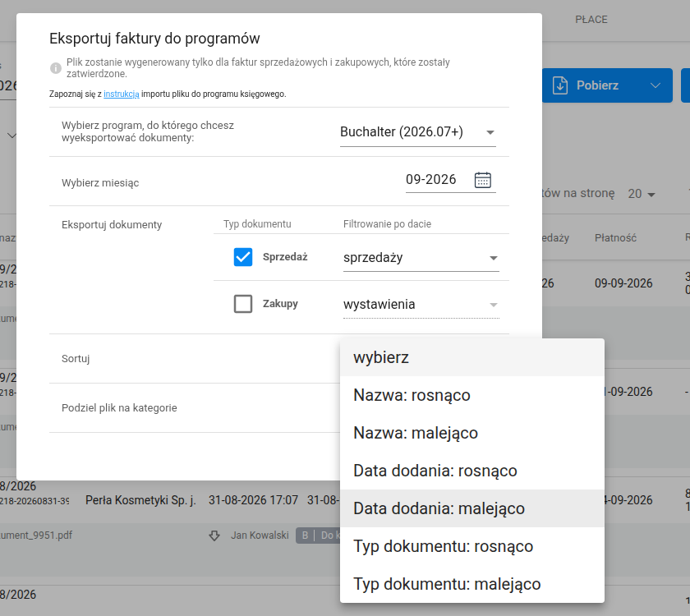Click the info icon beside the notice
This screenshot has height=616, width=690.
[x=56, y=68]
